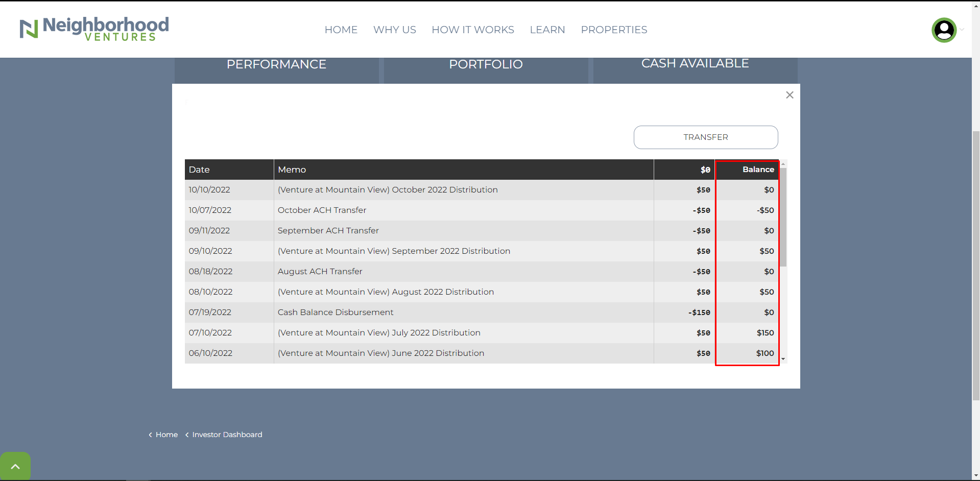Open the user profile avatar icon
The image size is (980, 481).
coord(944,30)
